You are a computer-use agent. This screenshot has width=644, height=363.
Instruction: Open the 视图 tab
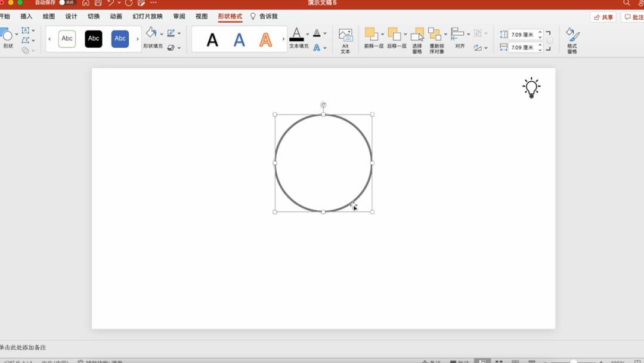click(x=202, y=17)
